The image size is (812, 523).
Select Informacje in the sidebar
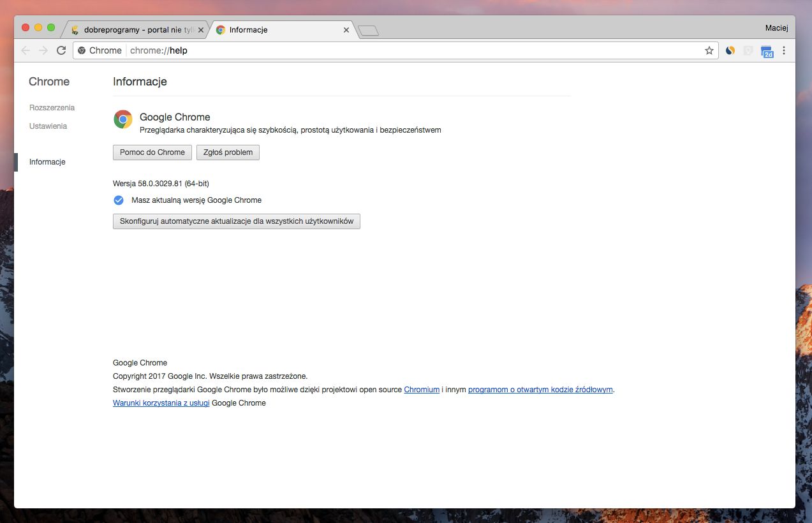point(47,162)
